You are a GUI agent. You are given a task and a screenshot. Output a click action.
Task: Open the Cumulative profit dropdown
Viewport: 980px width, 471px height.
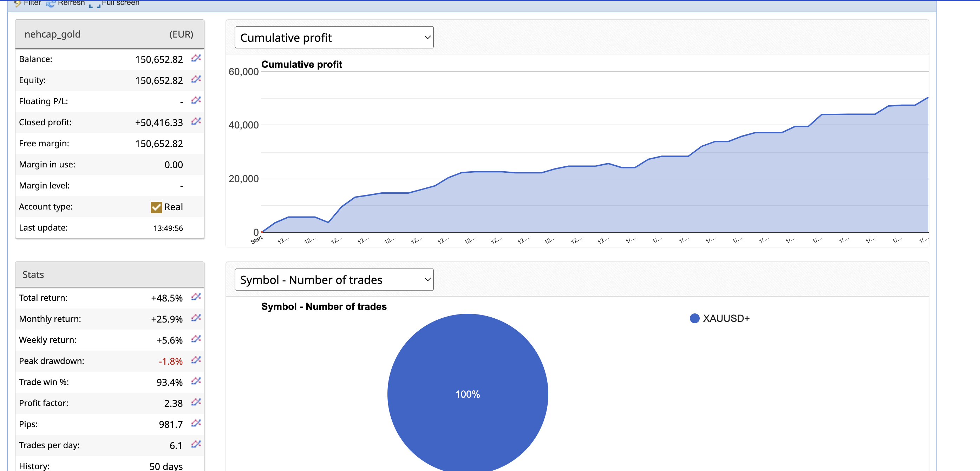[334, 38]
